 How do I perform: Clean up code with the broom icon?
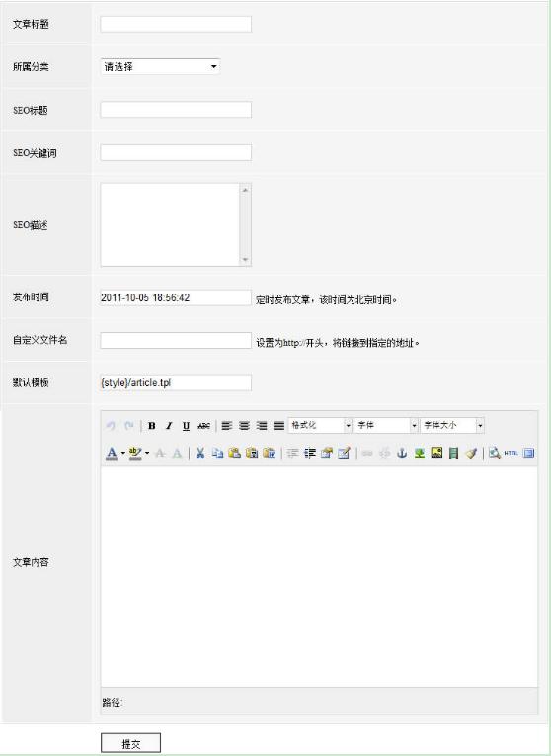471,453
